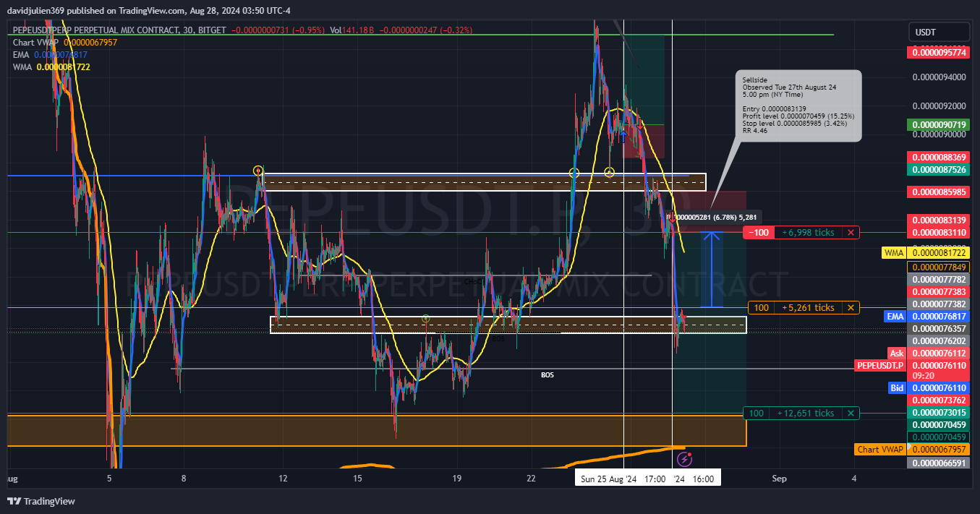
Task: Click the outlined price label 0.0000077849
Action: (938, 267)
